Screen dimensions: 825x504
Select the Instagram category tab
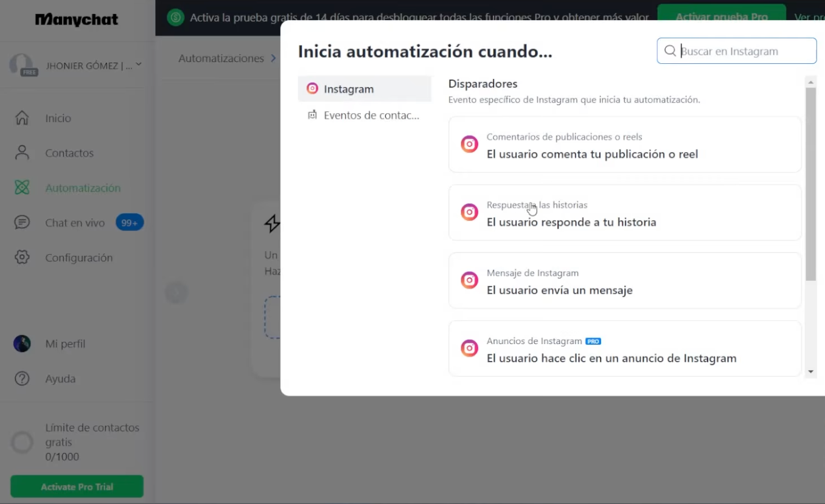pos(364,89)
